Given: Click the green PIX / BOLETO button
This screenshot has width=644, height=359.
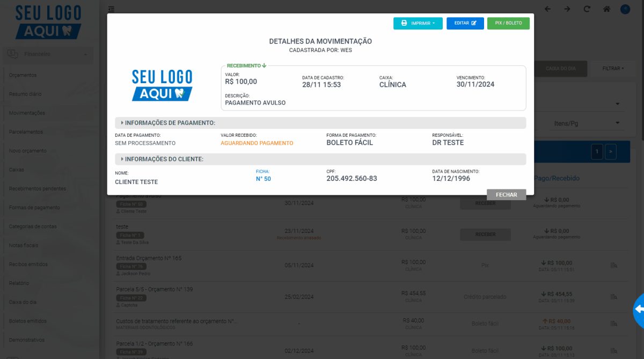Looking at the screenshot, I should tap(508, 23).
